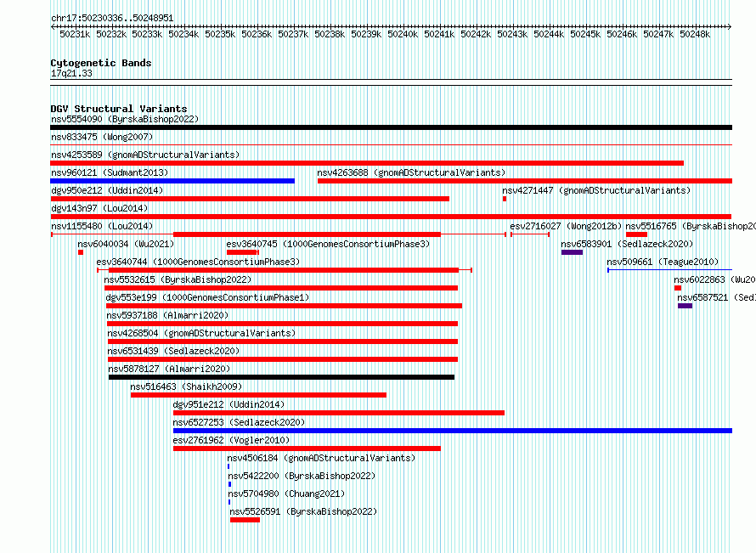Click the 50244k ruler label
The width and height of the screenshot is (756, 553).
[x=549, y=34]
